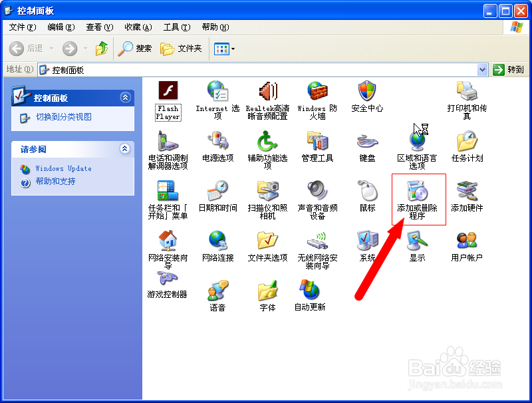Click the 搜索 toolbar button
Viewport: 532px width, 403px height.
[135, 49]
